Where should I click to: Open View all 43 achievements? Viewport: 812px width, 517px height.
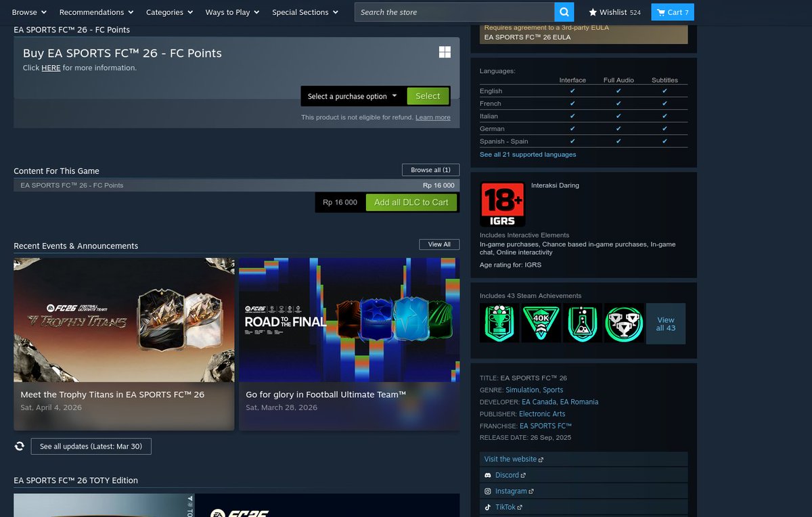click(665, 323)
